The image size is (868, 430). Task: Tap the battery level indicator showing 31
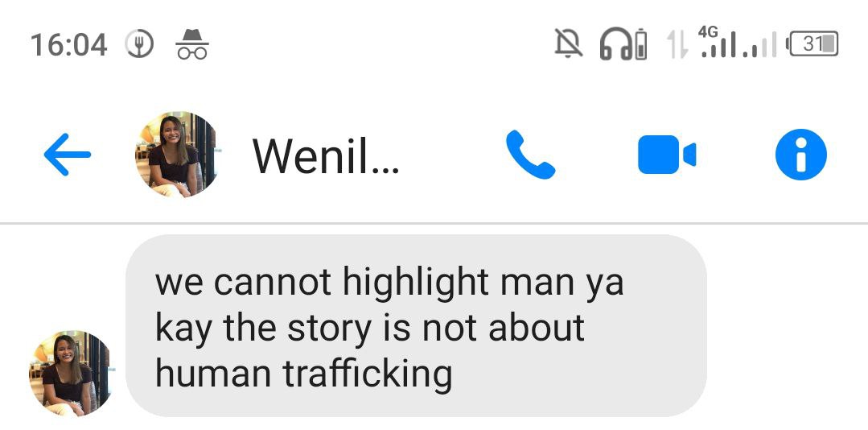(812, 43)
